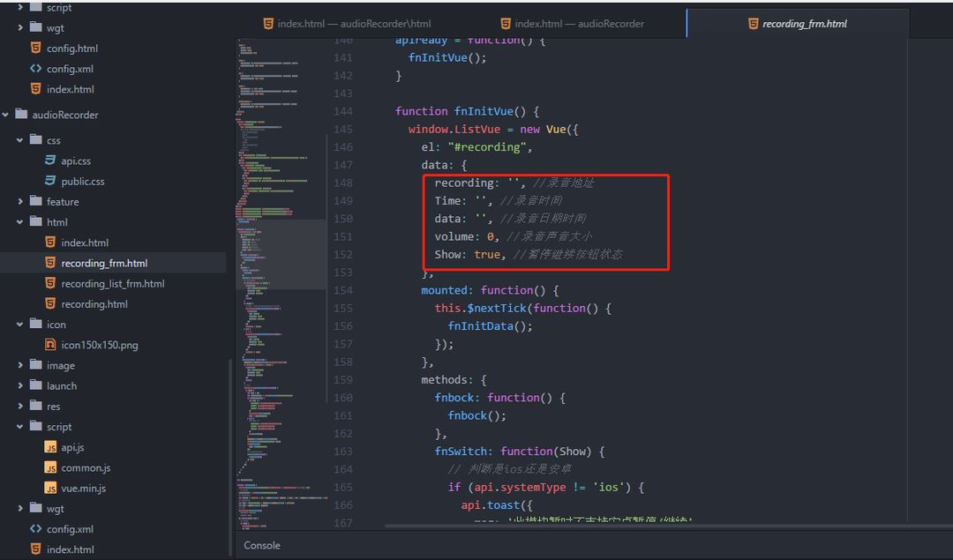Open the Console panel at bottom
The image size is (953, 560).
point(262,545)
